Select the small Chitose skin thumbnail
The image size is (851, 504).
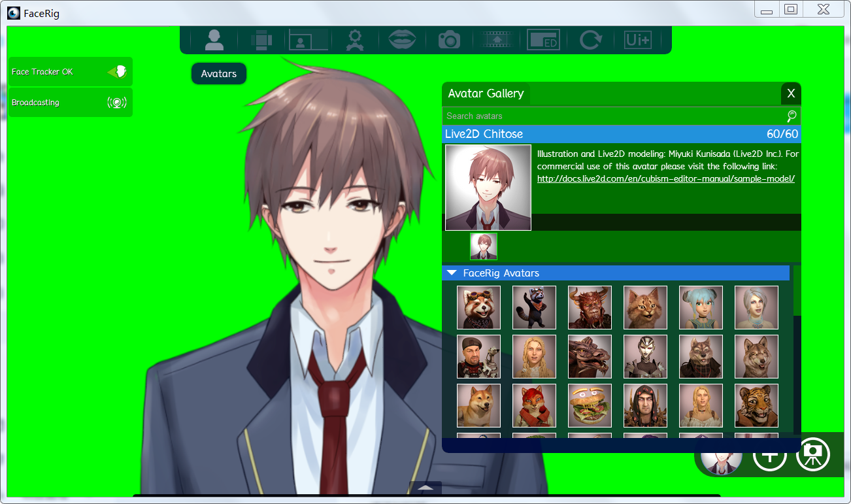[x=484, y=246]
